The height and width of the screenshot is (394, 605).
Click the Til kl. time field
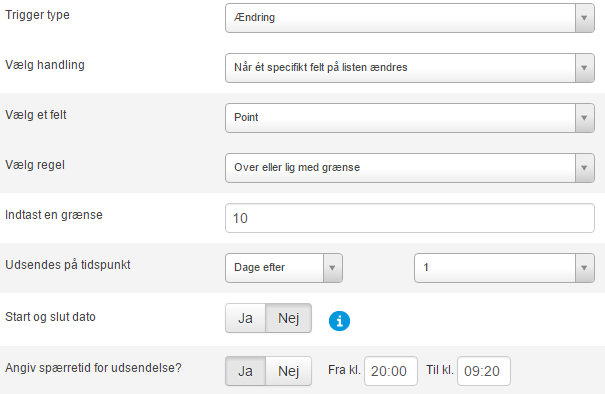click(484, 371)
